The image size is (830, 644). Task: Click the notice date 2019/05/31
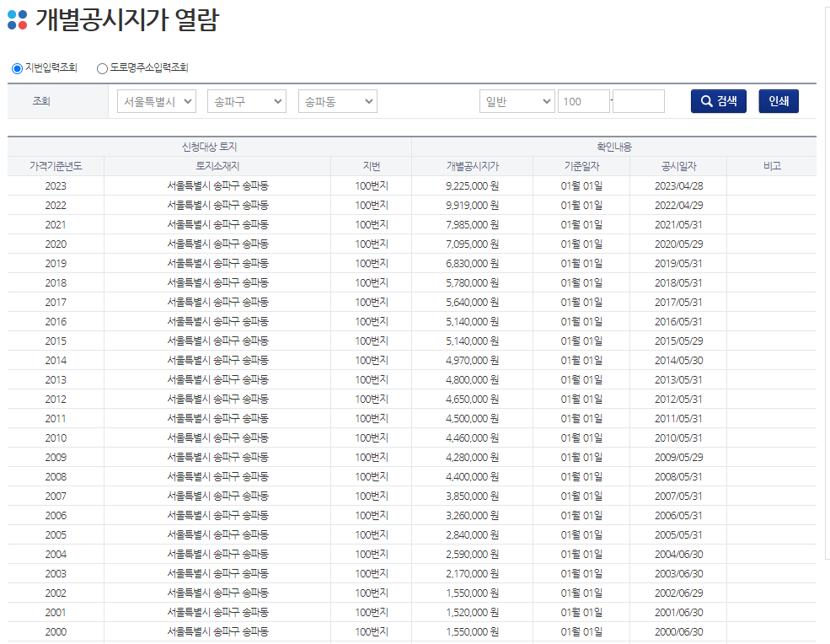pos(678,264)
